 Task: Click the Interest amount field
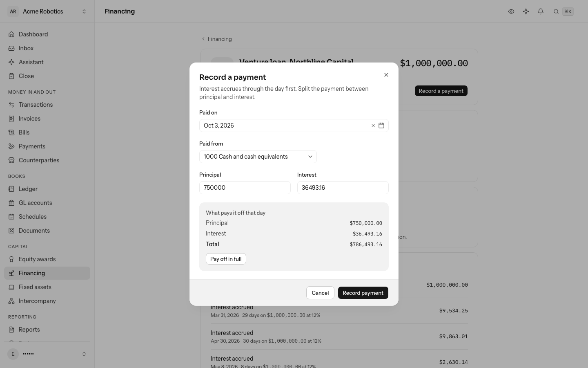[343, 188]
